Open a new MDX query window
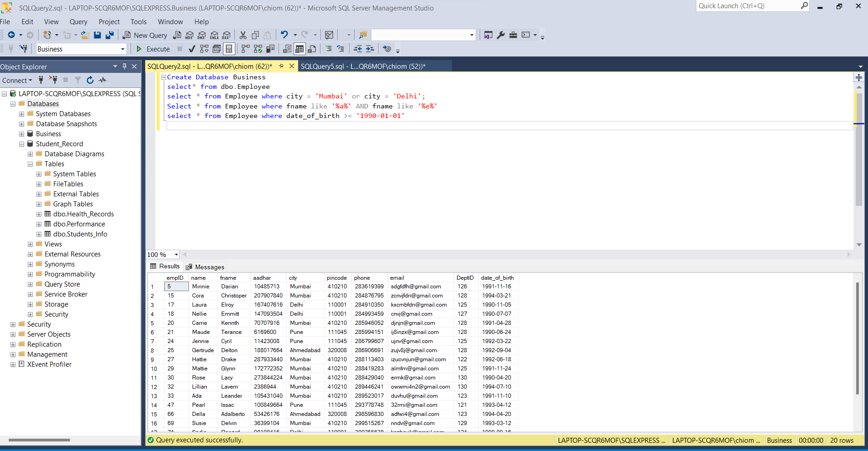This screenshot has height=451, width=868. click(x=189, y=35)
